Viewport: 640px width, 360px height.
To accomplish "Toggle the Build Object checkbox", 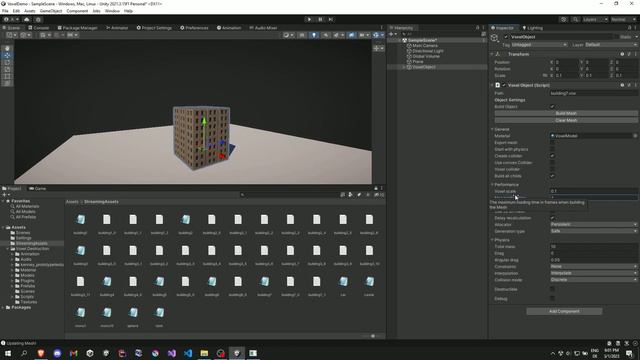I will point(552,107).
